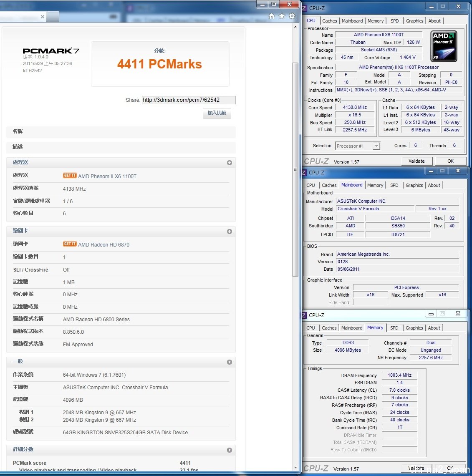The image size is (472, 476).
Task: Open Graphics tab in Mainboard CPU-Z window
Action: [x=414, y=185]
